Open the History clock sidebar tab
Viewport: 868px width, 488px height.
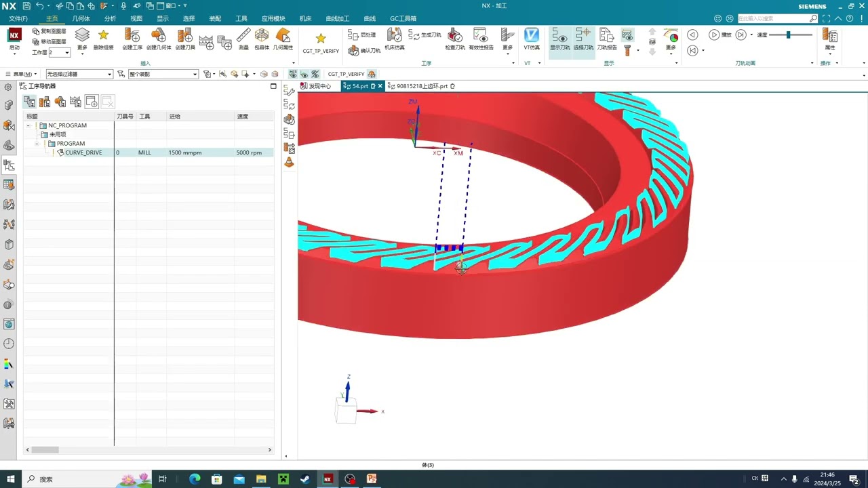[9, 344]
